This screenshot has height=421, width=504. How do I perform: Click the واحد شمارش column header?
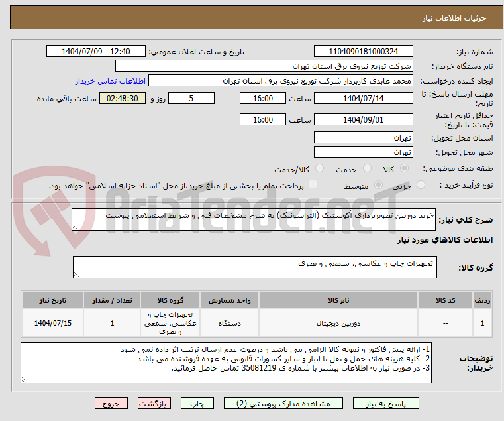229,300
